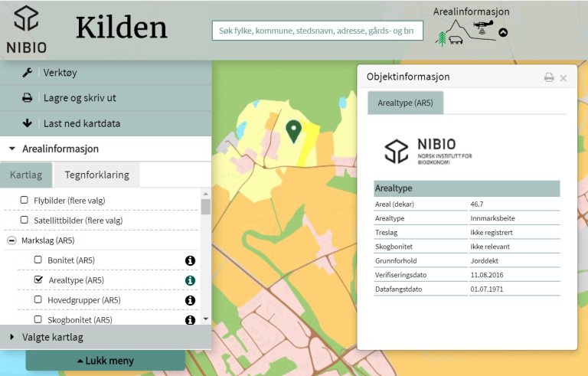This screenshot has width=588, height=376.
Task: Click the Markslag (AR5) group label
Action: [48, 240]
